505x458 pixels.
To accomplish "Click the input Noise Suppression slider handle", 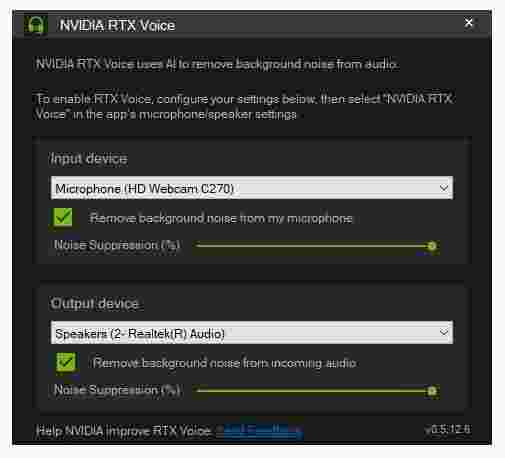I will point(432,246).
